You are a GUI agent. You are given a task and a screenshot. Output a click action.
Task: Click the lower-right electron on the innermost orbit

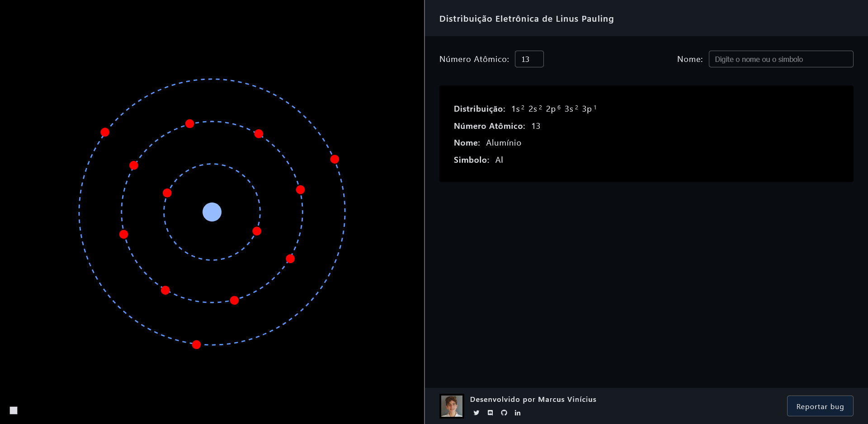click(x=257, y=231)
